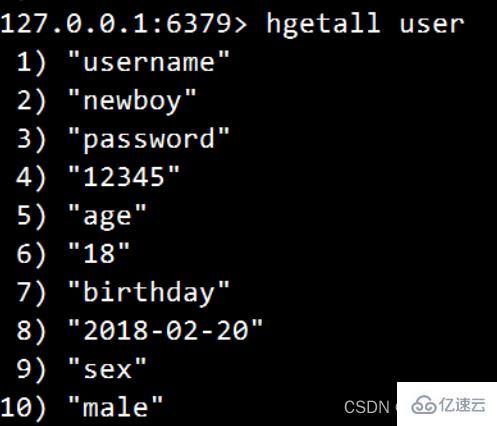Click the hgetall user command text
The width and height of the screenshot is (497, 426).
[365, 25]
